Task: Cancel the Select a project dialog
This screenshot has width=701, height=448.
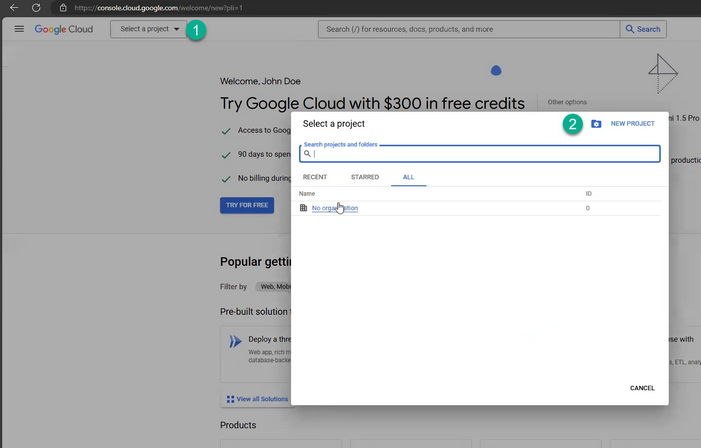Action: click(642, 388)
